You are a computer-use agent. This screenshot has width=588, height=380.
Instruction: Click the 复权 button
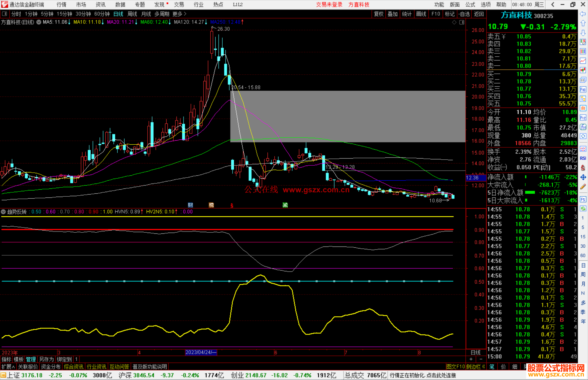379,14
